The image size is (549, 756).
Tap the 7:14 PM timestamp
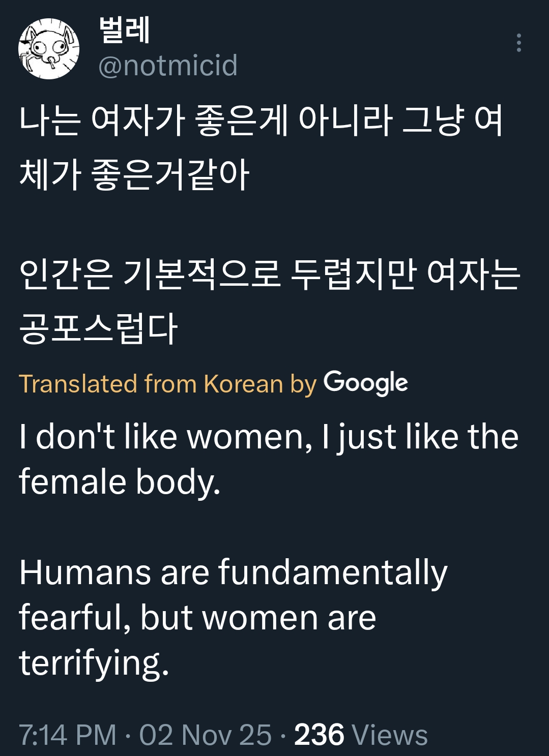68,735
